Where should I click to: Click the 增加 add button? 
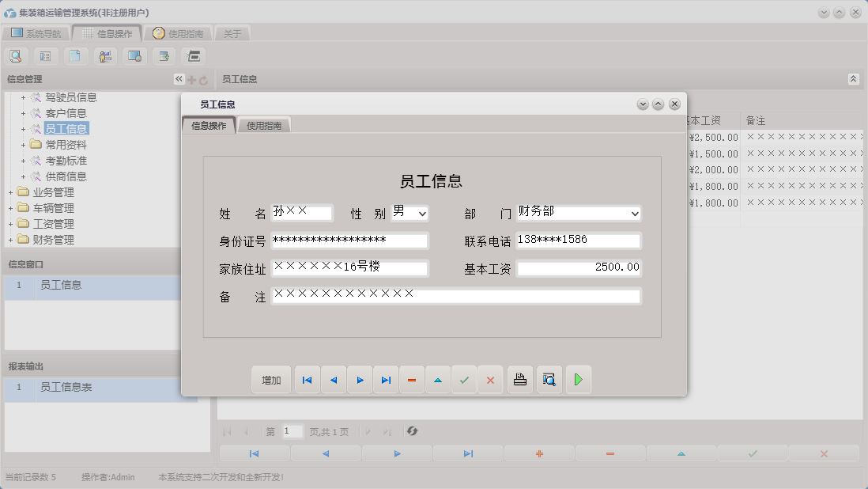(271, 380)
